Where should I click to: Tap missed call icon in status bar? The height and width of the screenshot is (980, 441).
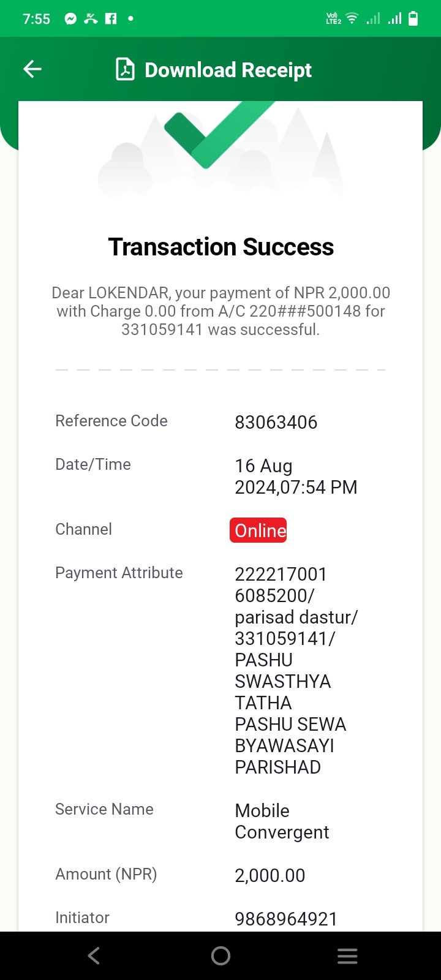[91, 19]
